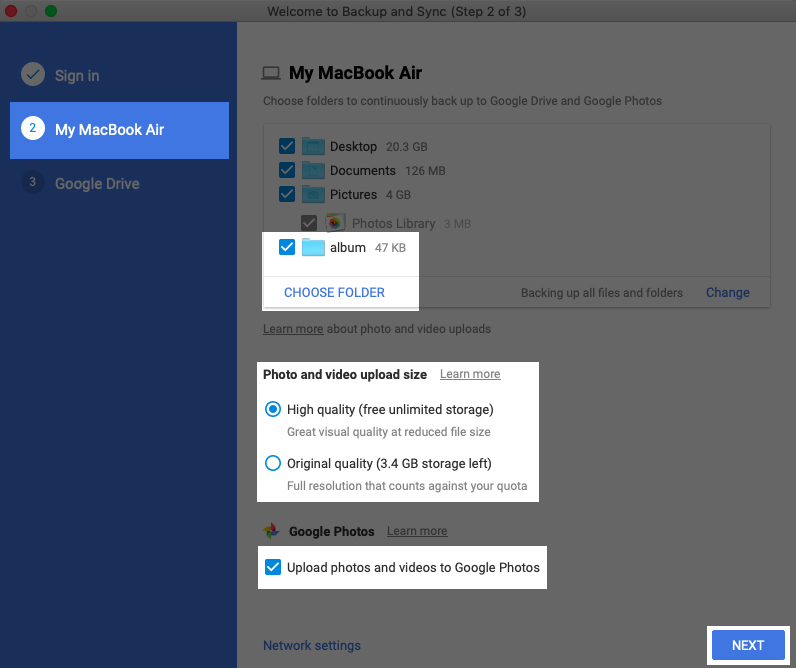Click the step 3 circle icon
The image size is (796, 668).
coord(33,182)
